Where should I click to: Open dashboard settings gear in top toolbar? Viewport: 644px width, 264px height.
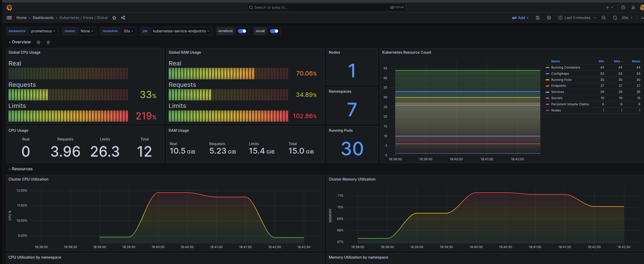pyautogui.click(x=549, y=18)
